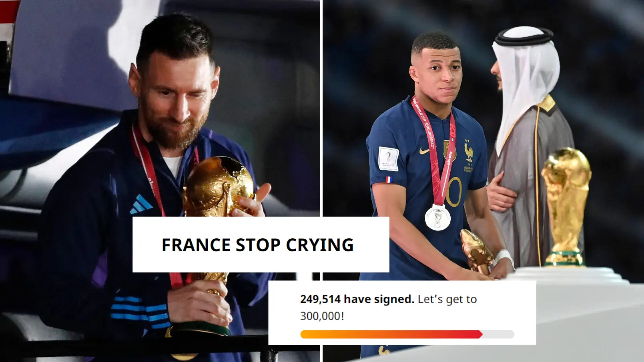
Task: Click the unfilled gray end of the progress bar
Action: tap(498, 334)
